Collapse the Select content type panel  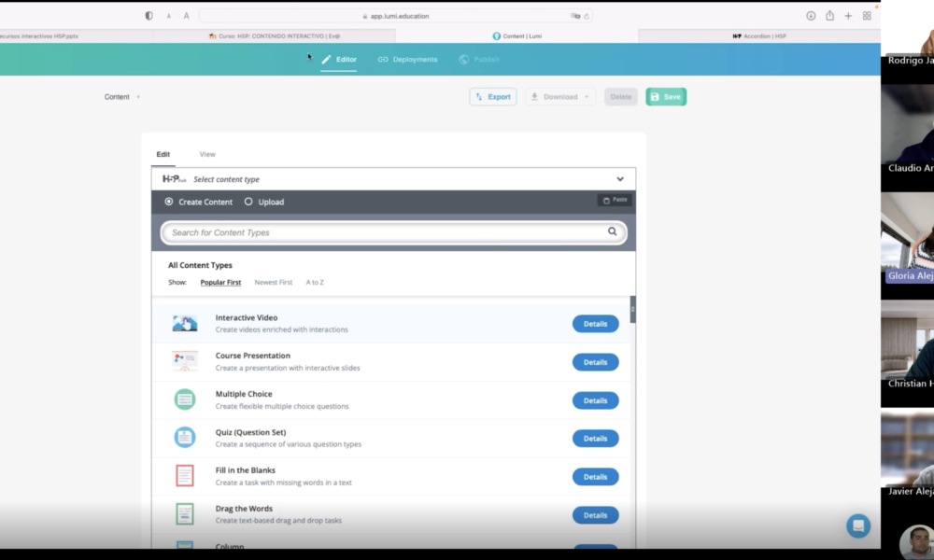click(x=620, y=179)
